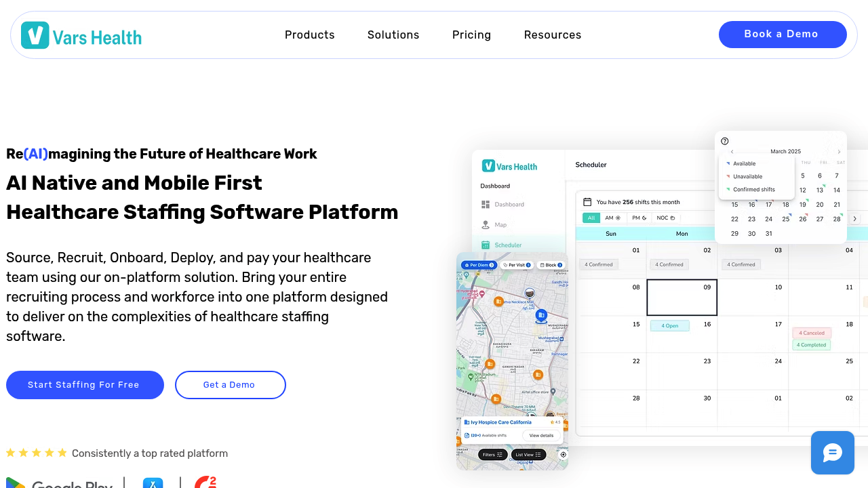Click Start Staffing For Free button
Screen dimensions: 868x488
pos(85,385)
